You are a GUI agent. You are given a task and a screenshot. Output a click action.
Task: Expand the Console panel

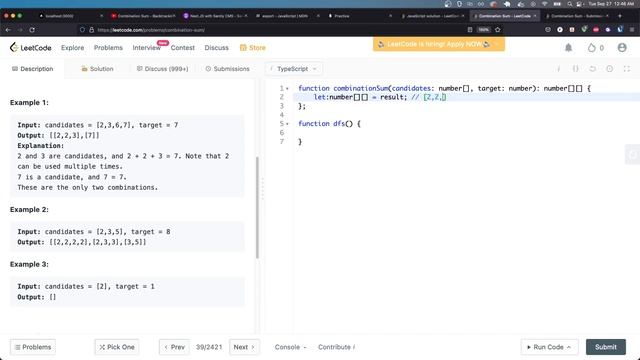tap(290, 347)
